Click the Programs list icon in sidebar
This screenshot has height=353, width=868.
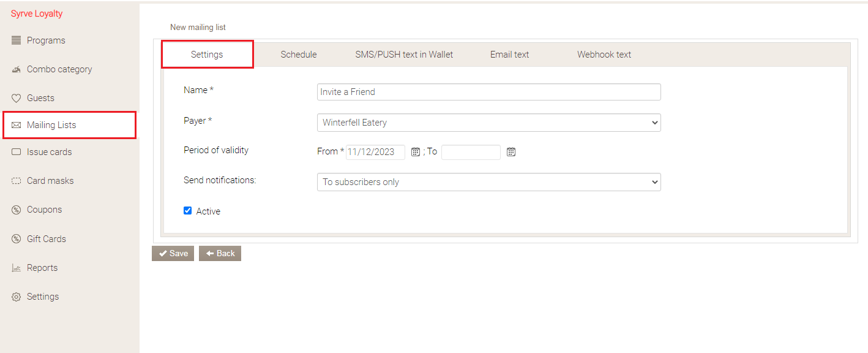point(17,40)
